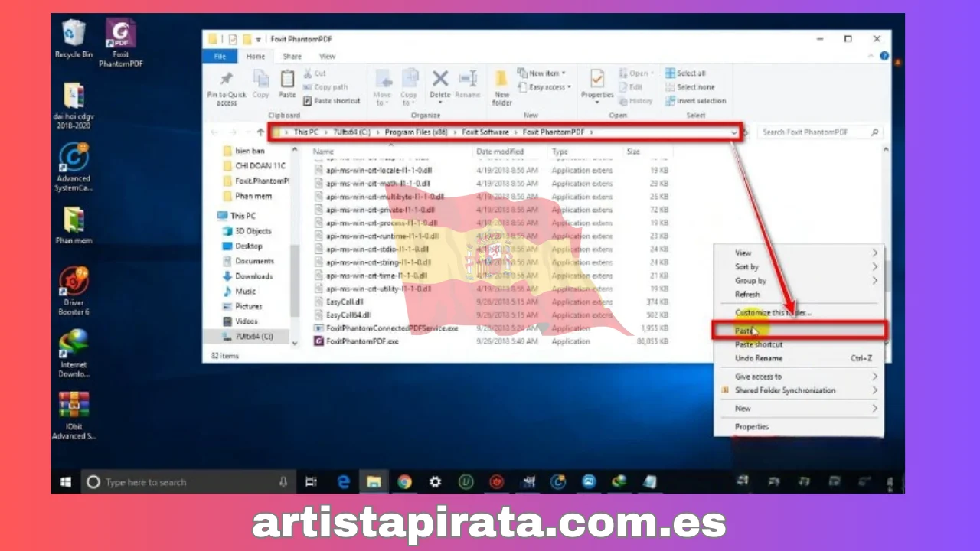The height and width of the screenshot is (551, 980).
Task: Open the Move to dropdown
Action: point(382,88)
